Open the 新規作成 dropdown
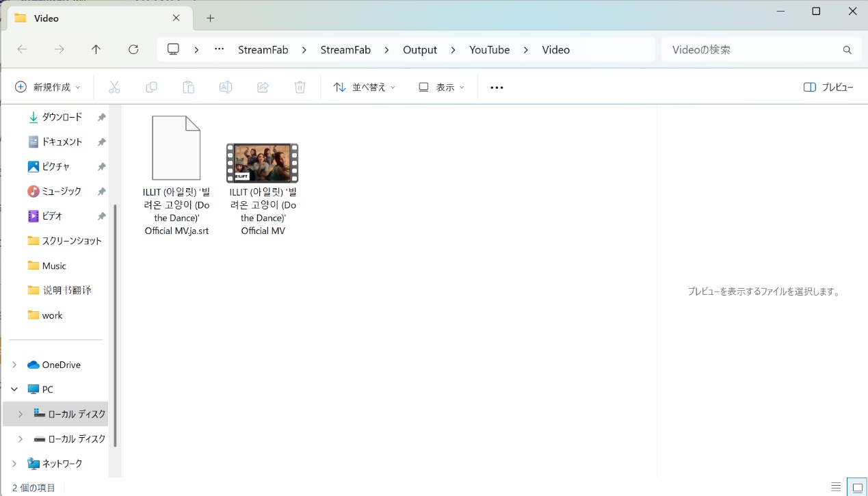This screenshot has width=868, height=496. 48,87
